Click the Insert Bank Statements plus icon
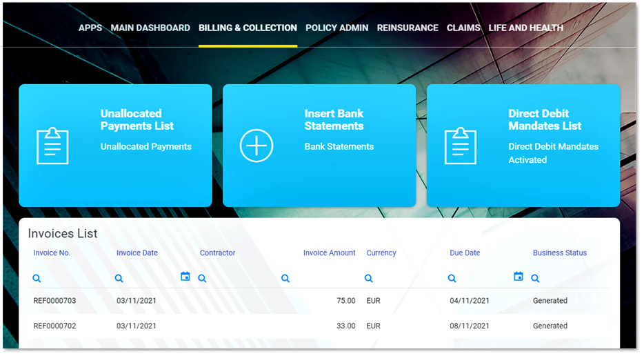The width and height of the screenshot is (644, 356). [x=256, y=146]
